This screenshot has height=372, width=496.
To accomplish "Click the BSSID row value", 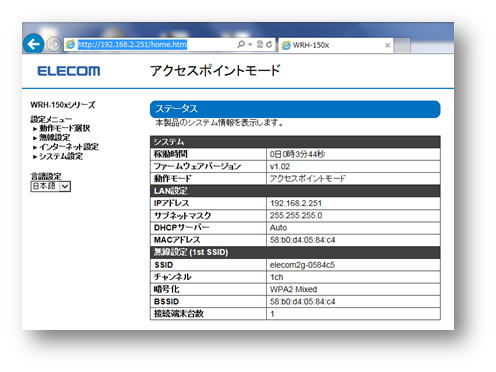I will tap(302, 302).
